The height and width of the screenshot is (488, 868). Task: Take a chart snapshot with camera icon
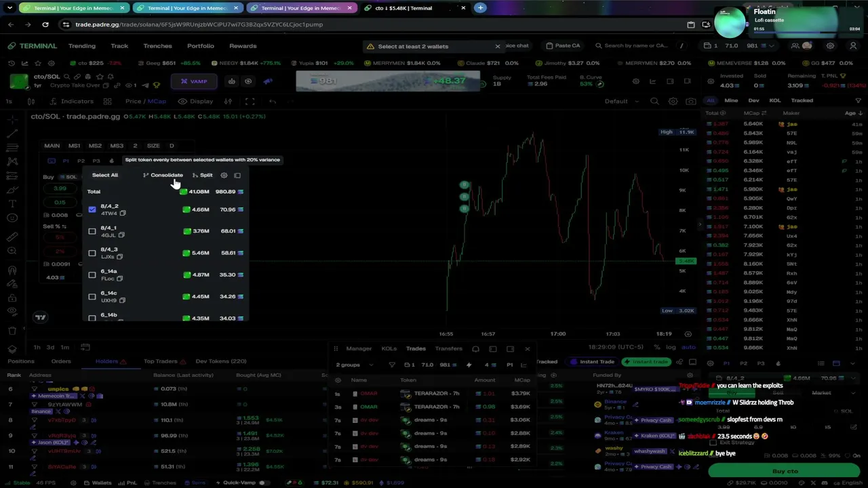691,101
